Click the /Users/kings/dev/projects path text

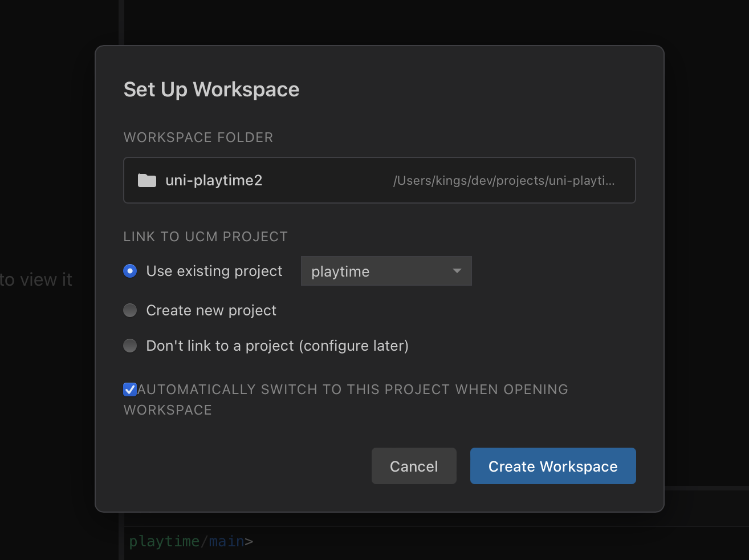503,181
